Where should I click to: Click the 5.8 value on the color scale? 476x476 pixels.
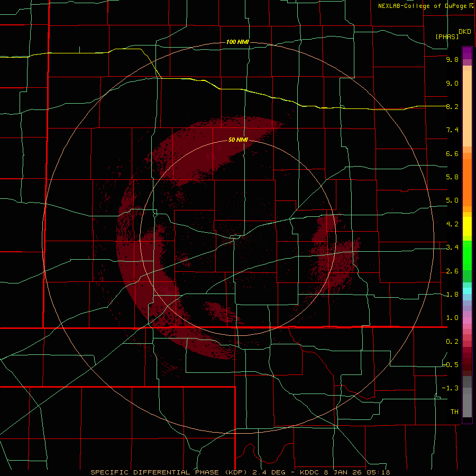452,177
